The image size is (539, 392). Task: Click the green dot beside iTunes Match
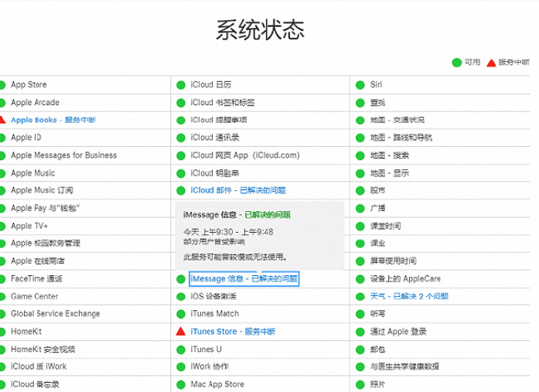coord(181,314)
